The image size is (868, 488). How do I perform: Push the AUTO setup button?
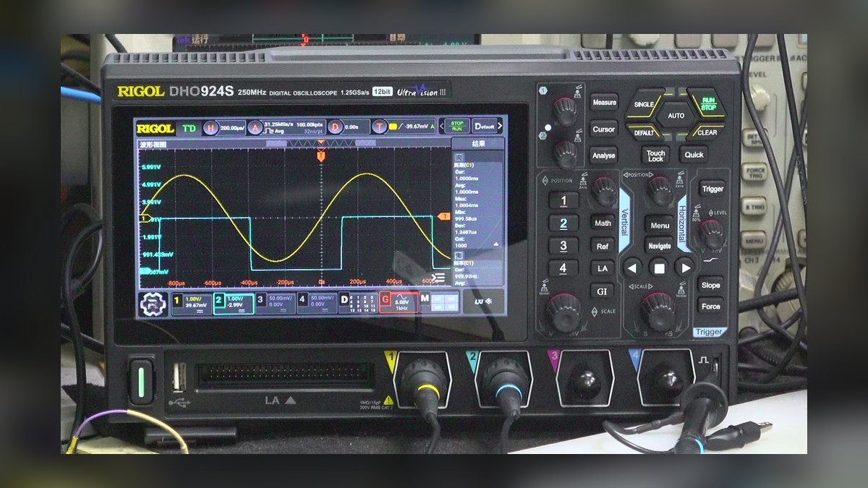(676, 116)
